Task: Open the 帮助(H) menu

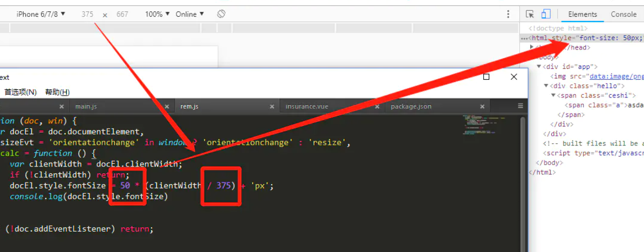Action: point(57,92)
